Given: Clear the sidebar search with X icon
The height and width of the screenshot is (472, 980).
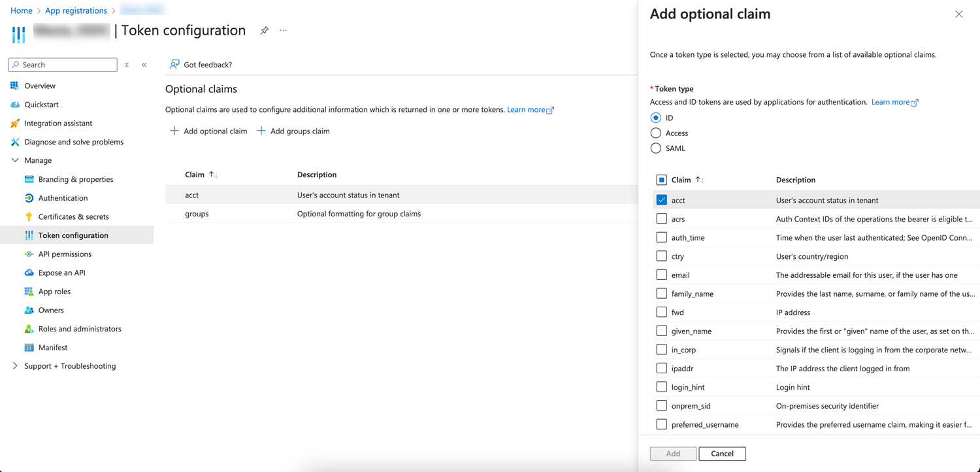Looking at the screenshot, I should coord(127,65).
